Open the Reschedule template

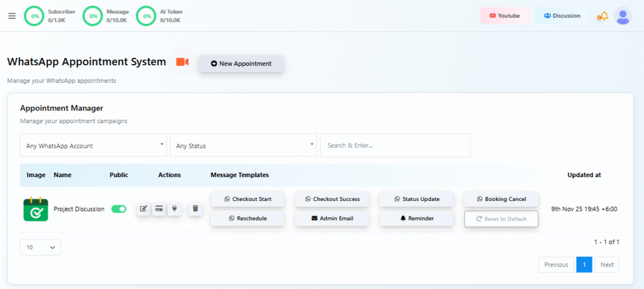click(x=248, y=219)
